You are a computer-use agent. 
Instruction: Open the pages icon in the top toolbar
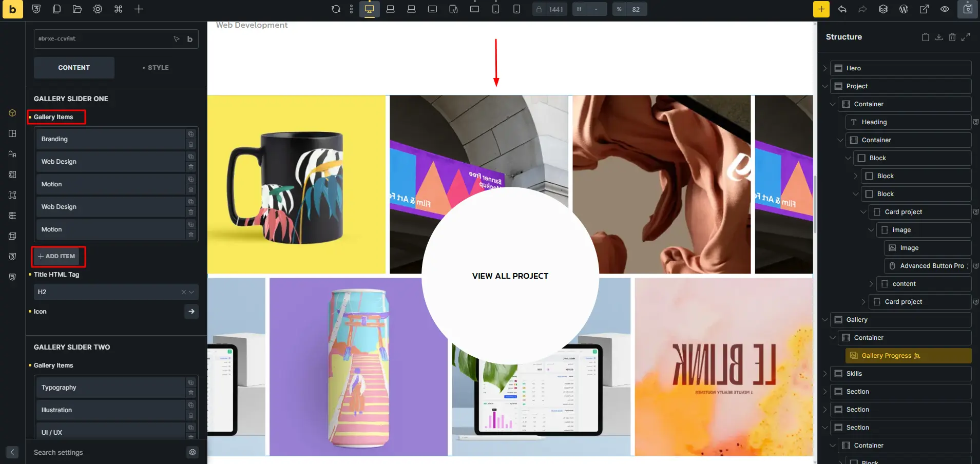pyautogui.click(x=56, y=9)
